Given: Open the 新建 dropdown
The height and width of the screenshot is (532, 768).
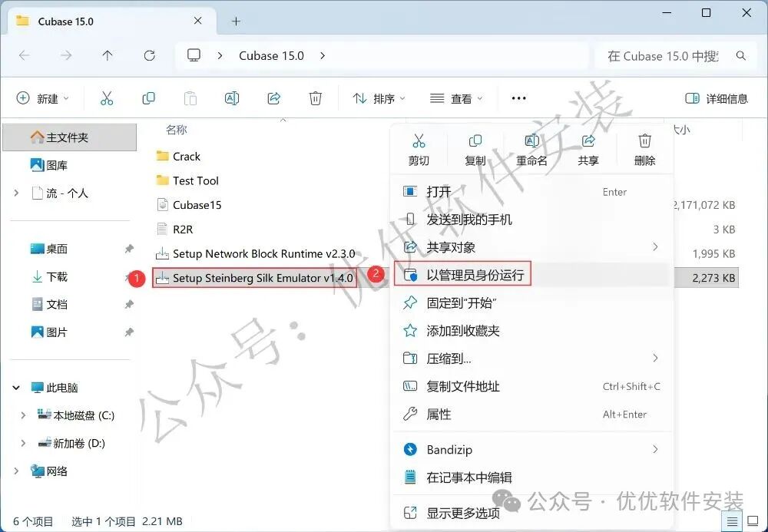Looking at the screenshot, I should click(x=42, y=98).
